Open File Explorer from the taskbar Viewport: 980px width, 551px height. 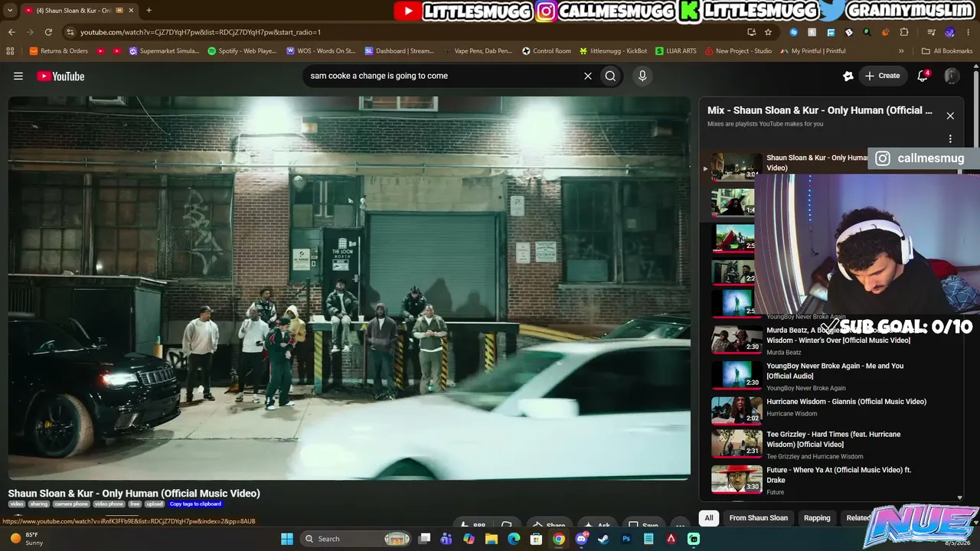pos(492,539)
